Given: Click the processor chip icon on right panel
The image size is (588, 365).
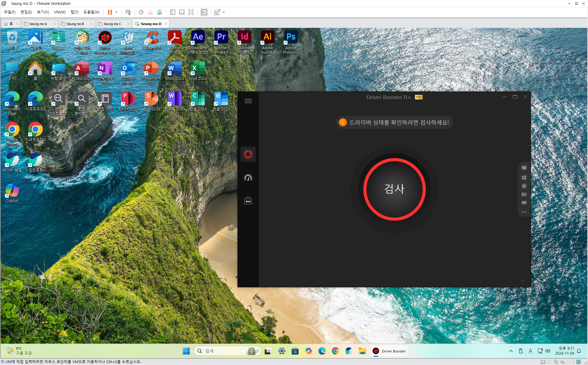Looking at the screenshot, I should click(524, 186).
